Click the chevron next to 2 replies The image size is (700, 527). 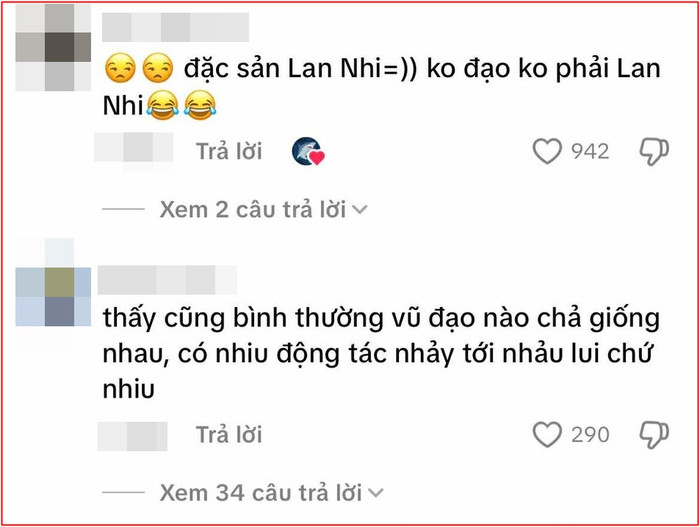[360, 209]
